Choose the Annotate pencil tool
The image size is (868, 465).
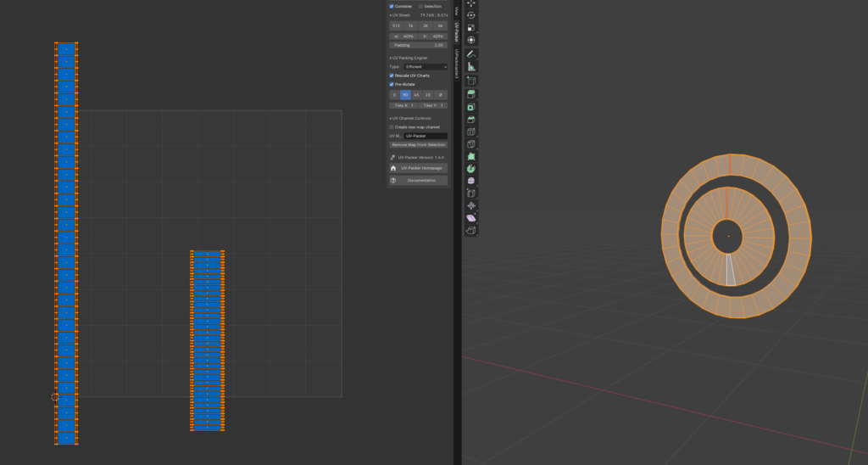coord(471,53)
